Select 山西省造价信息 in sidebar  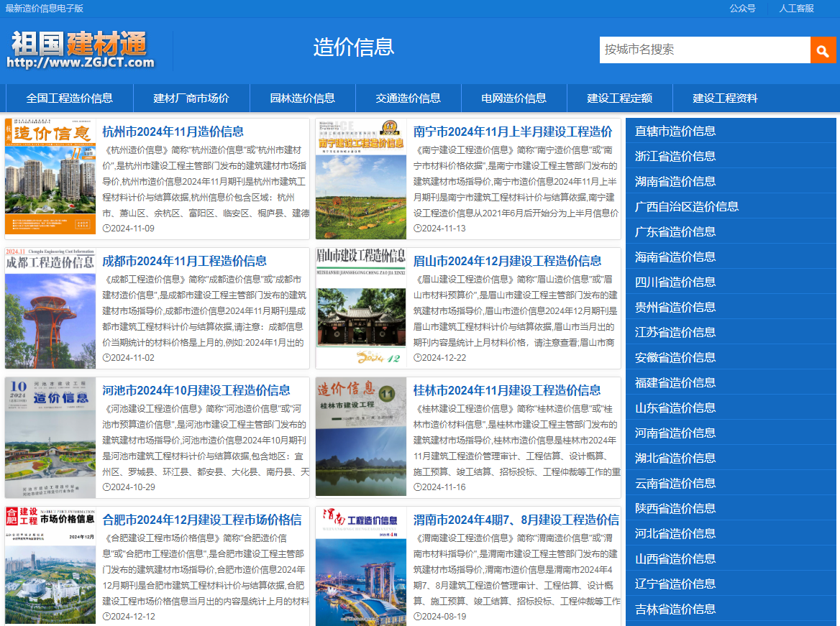pyautogui.click(x=731, y=559)
